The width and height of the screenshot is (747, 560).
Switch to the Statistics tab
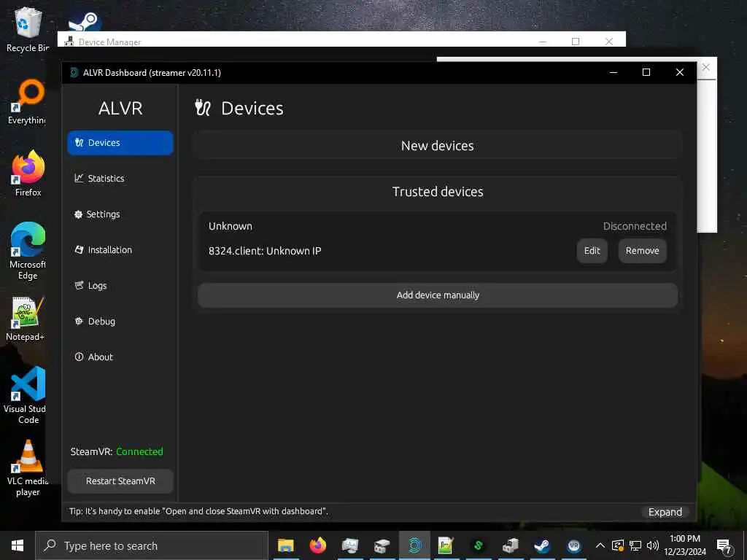pyautogui.click(x=120, y=179)
